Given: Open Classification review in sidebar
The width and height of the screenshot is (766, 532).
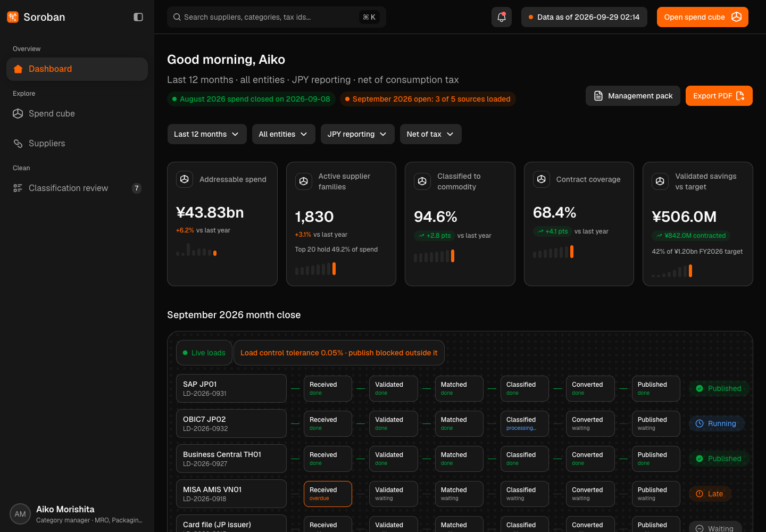Looking at the screenshot, I should (77, 188).
